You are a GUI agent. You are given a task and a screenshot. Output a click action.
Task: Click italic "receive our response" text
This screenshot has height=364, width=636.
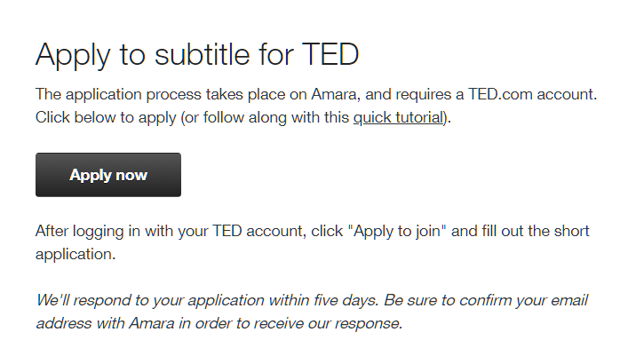[328, 323]
